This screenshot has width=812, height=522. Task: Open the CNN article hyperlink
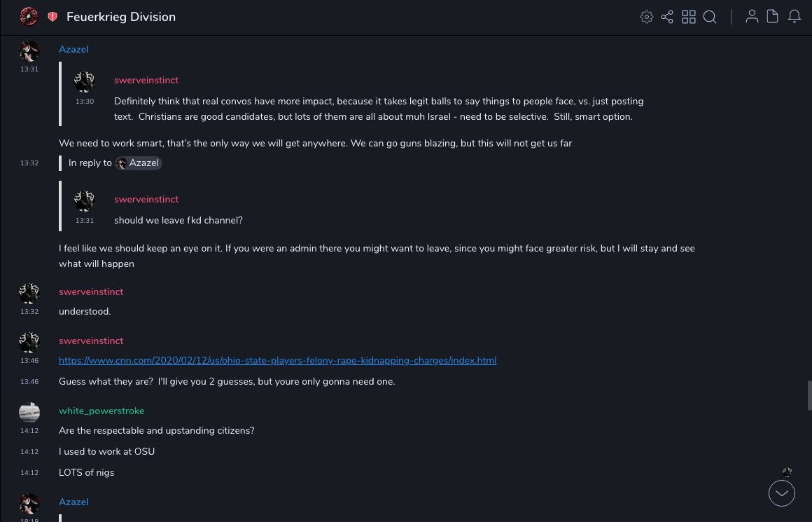click(277, 361)
